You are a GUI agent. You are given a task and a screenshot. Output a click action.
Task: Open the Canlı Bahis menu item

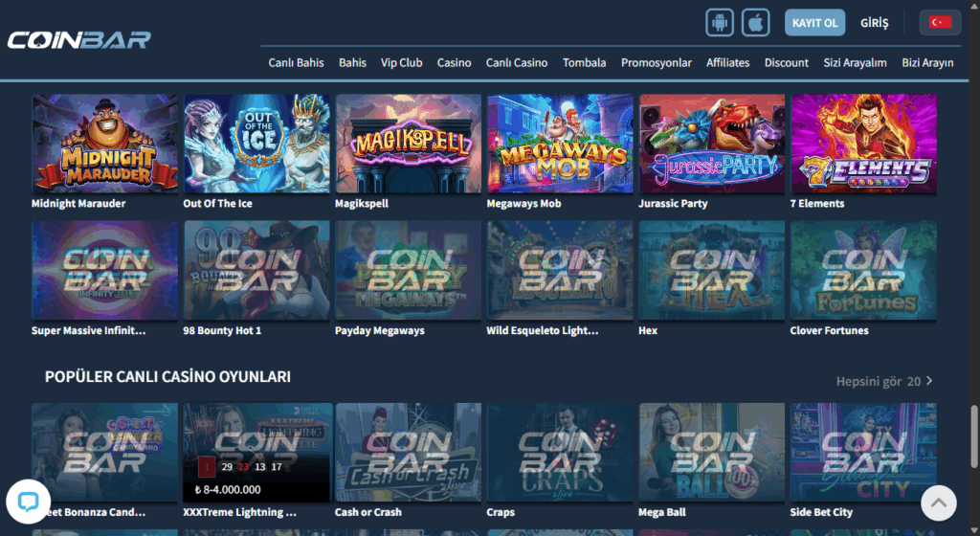297,62
